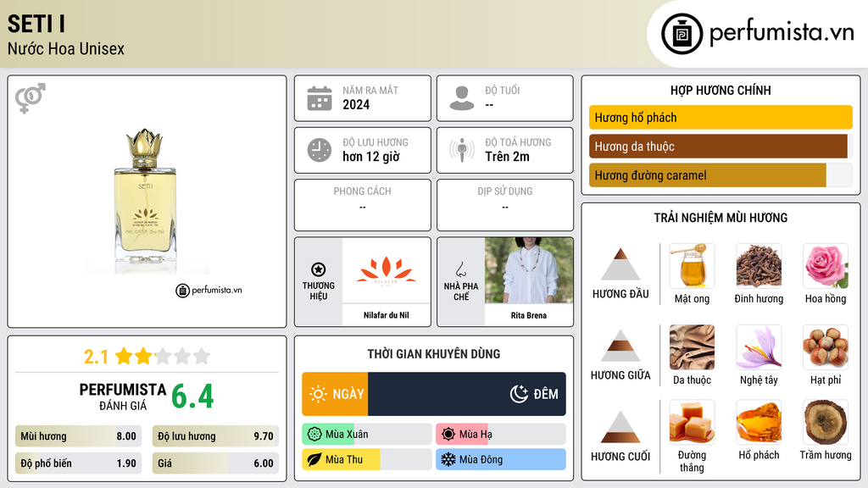Open the Hoa hồng note image

pyautogui.click(x=826, y=265)
